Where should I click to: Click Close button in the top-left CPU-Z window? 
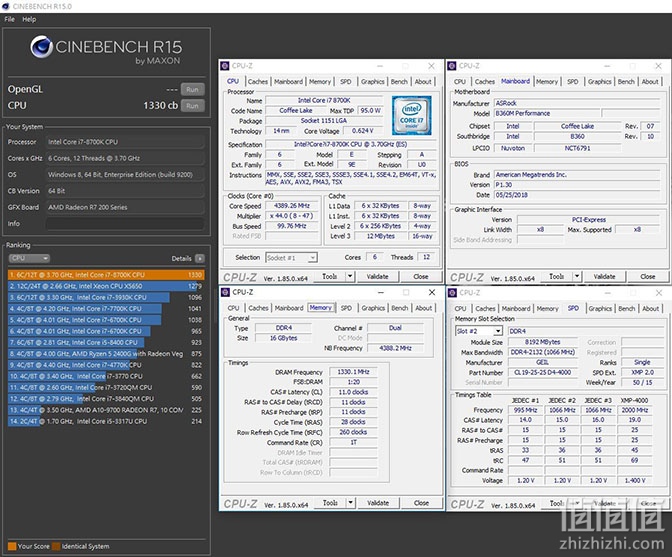[x=421, y=277]
